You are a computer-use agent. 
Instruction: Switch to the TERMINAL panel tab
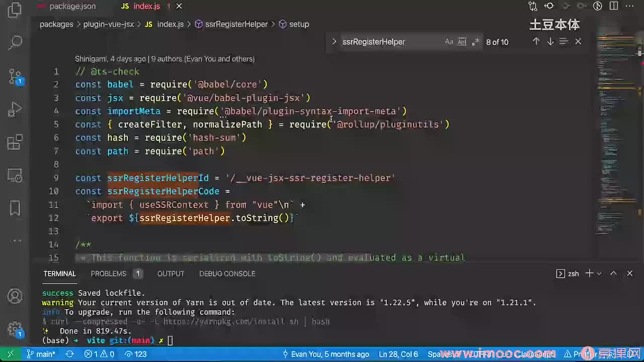[x=59, y=274]
